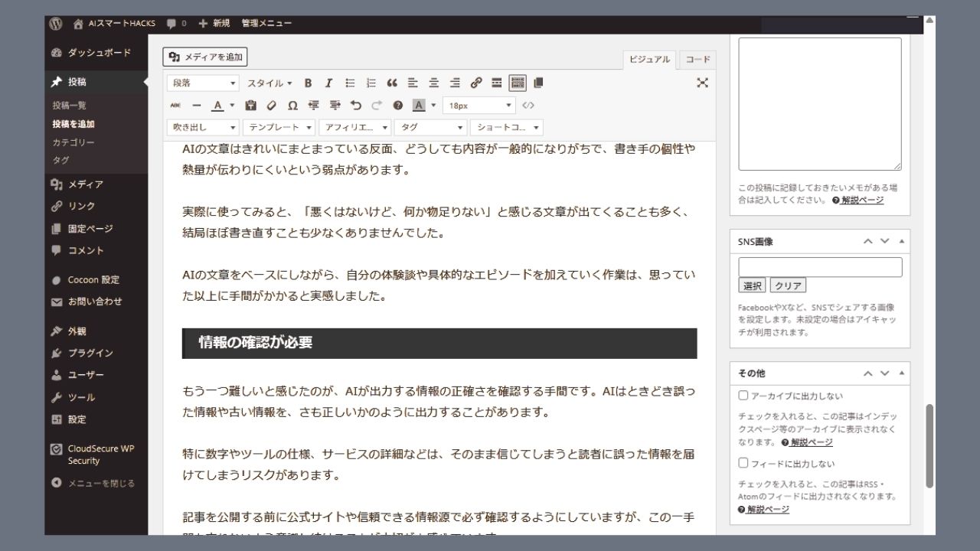The width and height of the screenshot is (980, 551).
Task: Open the 吹き出し speech bubble dropdown
Action: (x=202, y=127)
